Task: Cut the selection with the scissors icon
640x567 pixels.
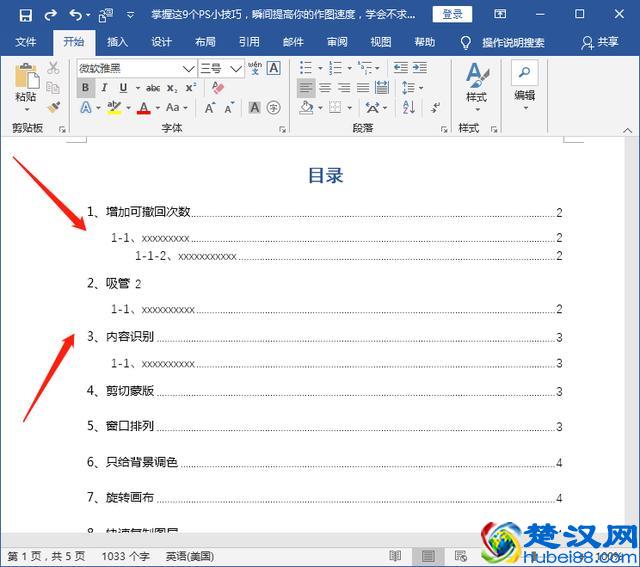Action: (x=53, y=68)
